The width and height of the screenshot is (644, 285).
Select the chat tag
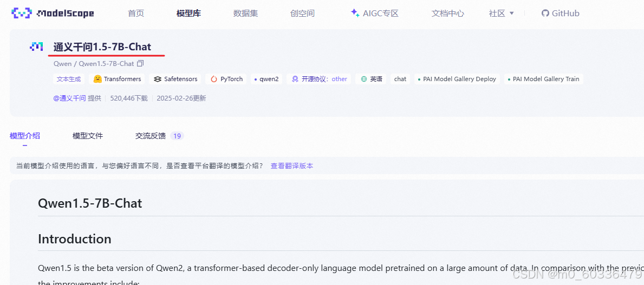pos(400,79)
